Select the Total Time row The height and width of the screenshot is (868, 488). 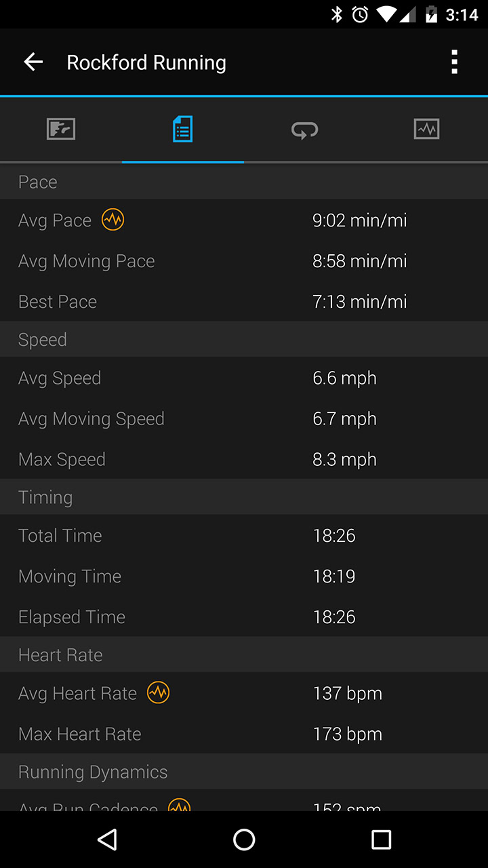pyautogui.click(x=244, y=535)
